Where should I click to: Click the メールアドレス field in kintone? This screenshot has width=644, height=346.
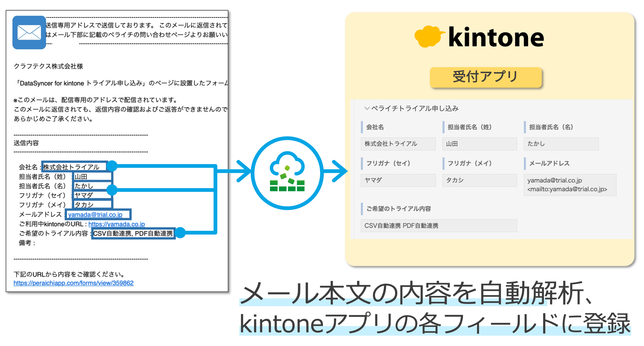570,185
